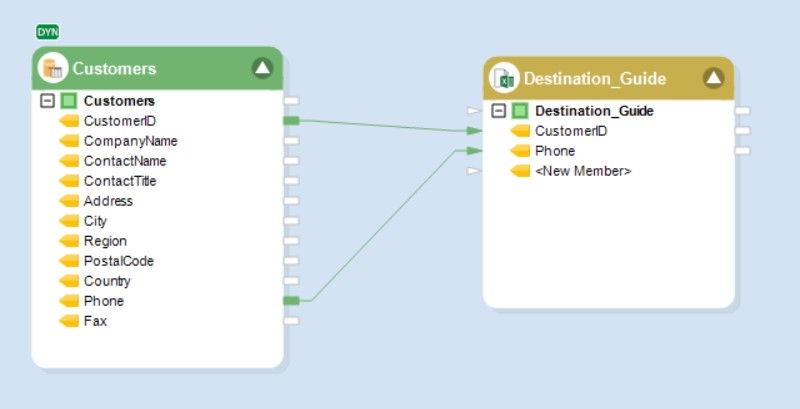800x409 pixels.
Task: Click the green Destination_Guide layout square icon
Action: 520,111
